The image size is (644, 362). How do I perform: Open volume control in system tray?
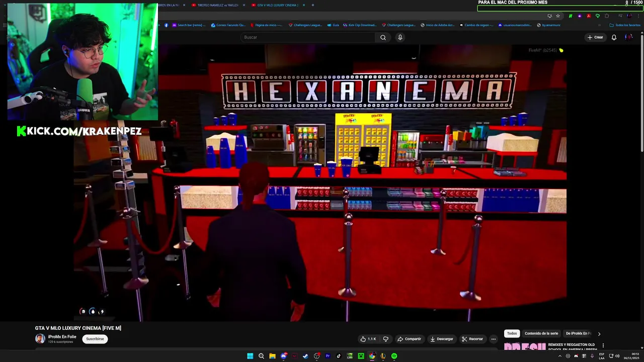pos(617,356)
